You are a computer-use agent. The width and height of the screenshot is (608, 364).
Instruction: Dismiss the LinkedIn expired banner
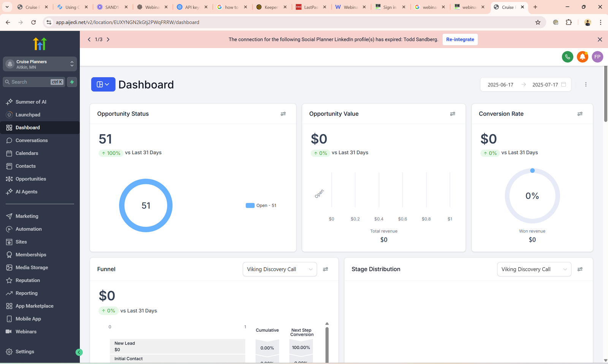[600, 40]
